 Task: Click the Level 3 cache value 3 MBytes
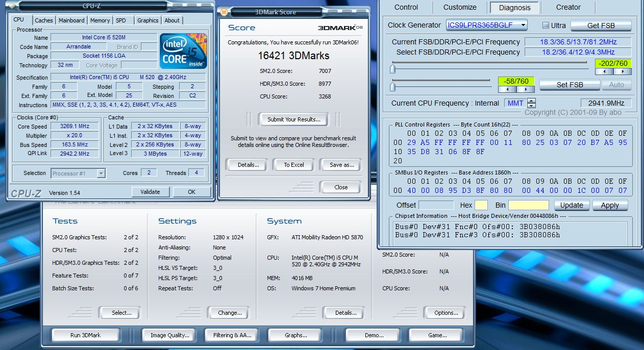point(156,153)
